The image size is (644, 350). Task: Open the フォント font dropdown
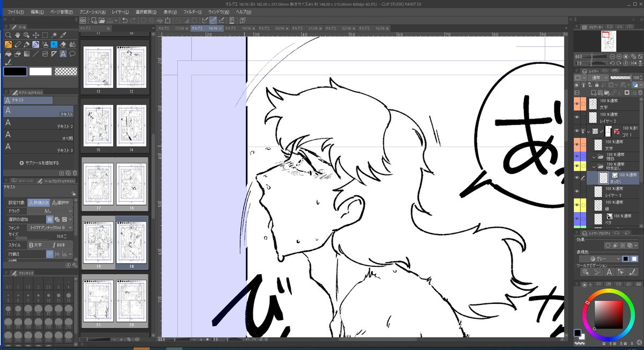[49, 228]
